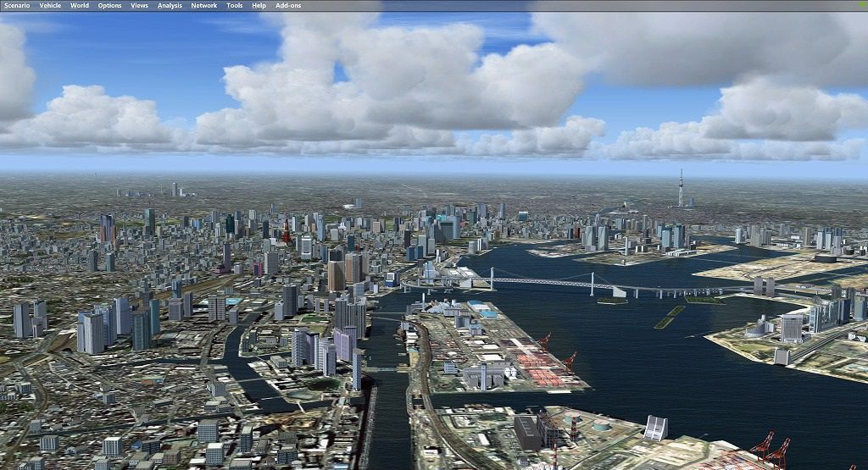The height and width of the screenshot is (470, 868).
Task: Open the Add-ons menu
Action: tap(288, 6)
